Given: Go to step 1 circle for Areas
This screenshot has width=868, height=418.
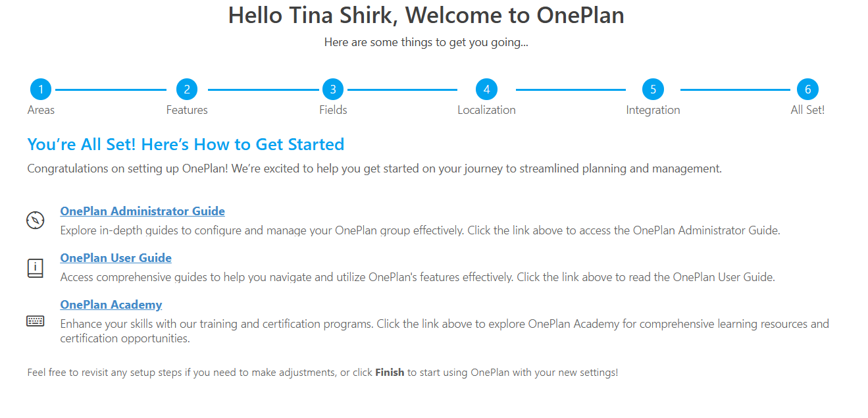Looking at the screenshot, I should [x=41, y=90].
